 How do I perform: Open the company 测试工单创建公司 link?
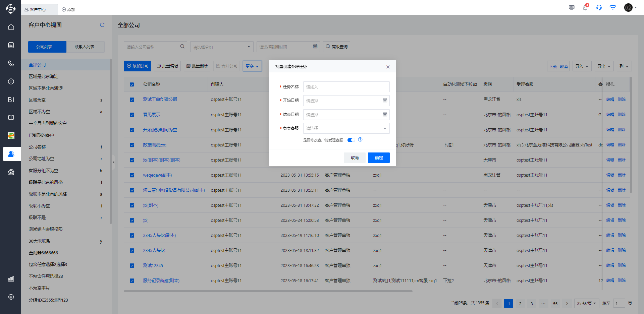coord(160,99)
